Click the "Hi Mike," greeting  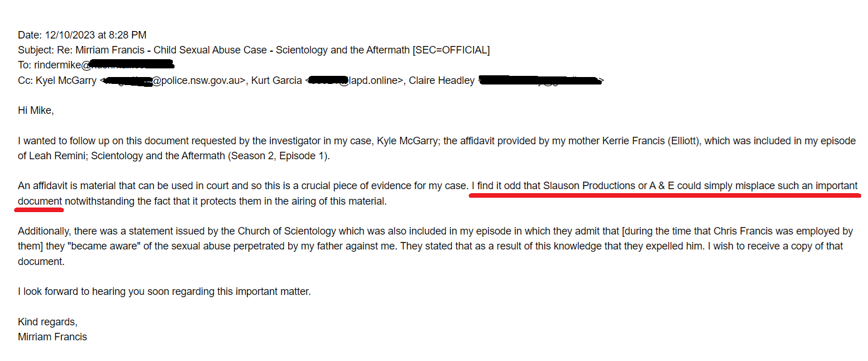(36, 111)
